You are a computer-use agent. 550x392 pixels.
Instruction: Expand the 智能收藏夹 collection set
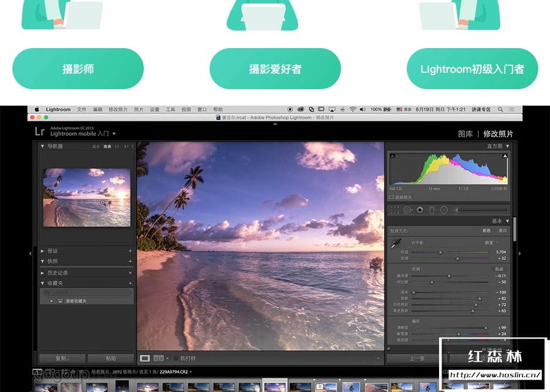point(52,301)
